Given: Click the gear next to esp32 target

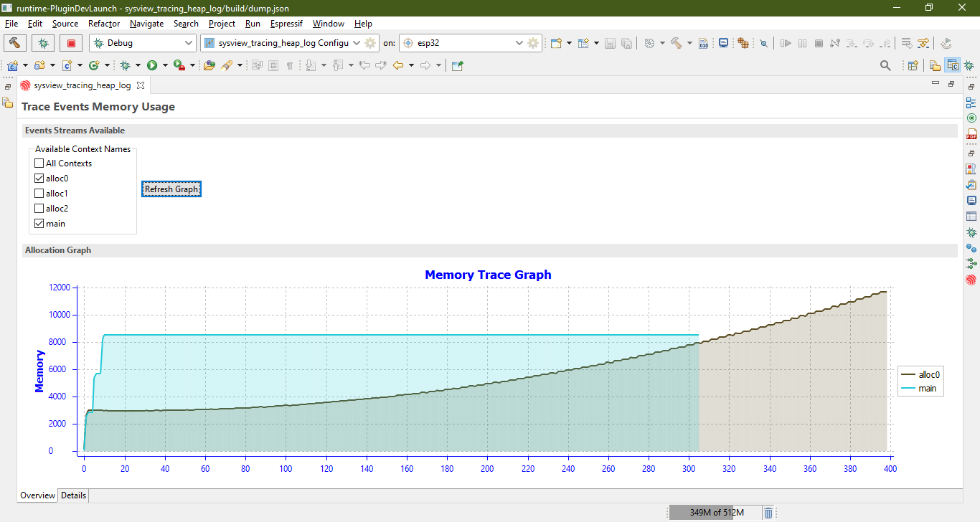Looking at the screenshot, I should pyautogui.click(x=533, y=43).
